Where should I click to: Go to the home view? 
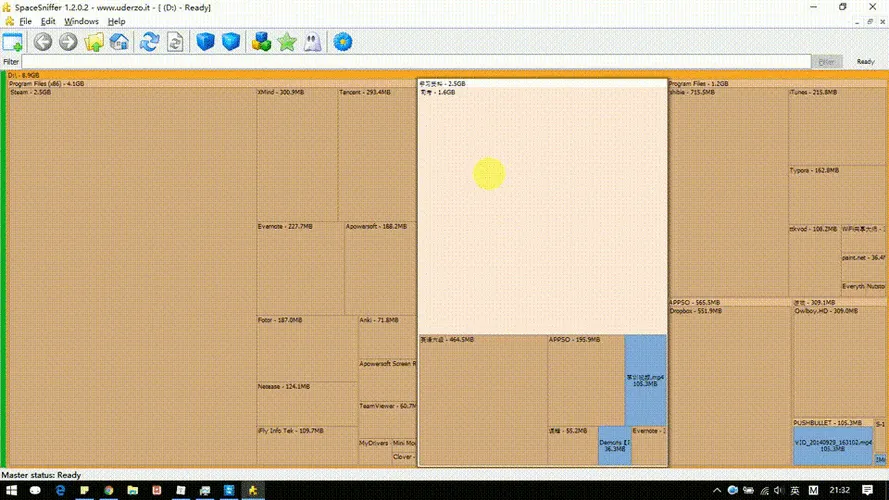pyautogui.click(x=119, y=42)
